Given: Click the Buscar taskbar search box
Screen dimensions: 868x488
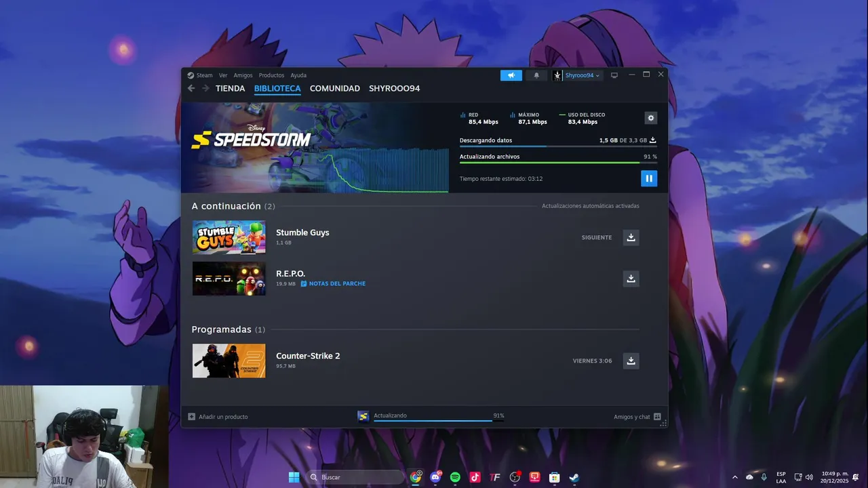Looking at the screenshot, I should (356, 477).
